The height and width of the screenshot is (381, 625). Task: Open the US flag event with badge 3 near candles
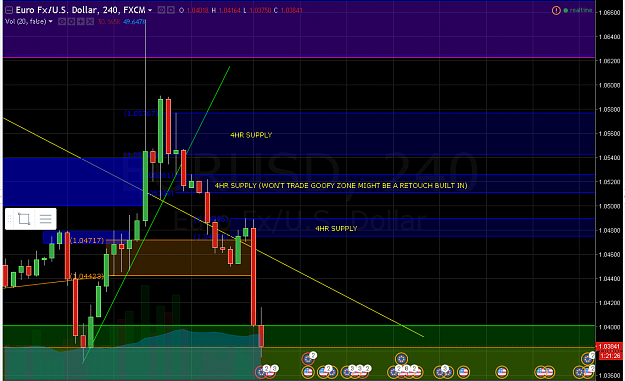(271, 372)
